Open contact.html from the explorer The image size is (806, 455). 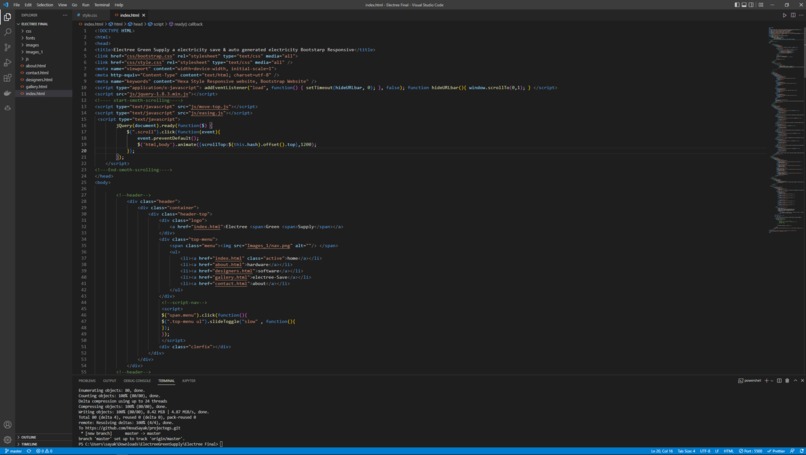pyautogui.click(x=37, y=72)
